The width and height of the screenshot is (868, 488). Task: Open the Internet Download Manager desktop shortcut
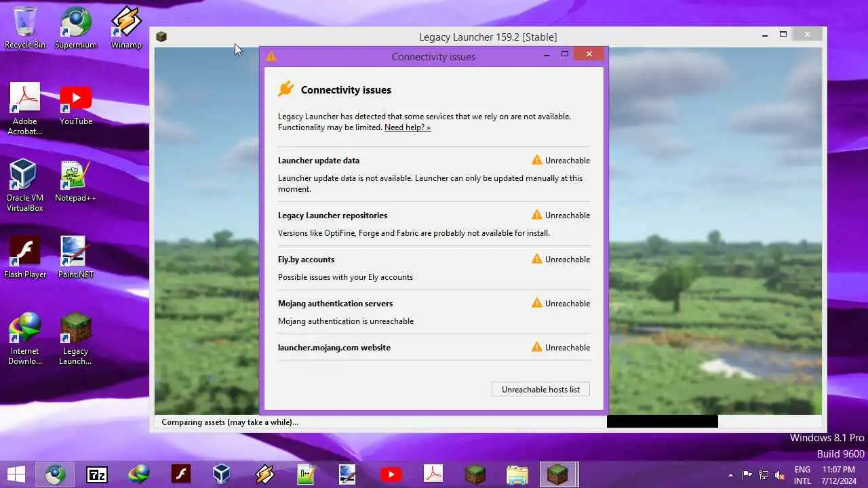[x=25, y=338]
